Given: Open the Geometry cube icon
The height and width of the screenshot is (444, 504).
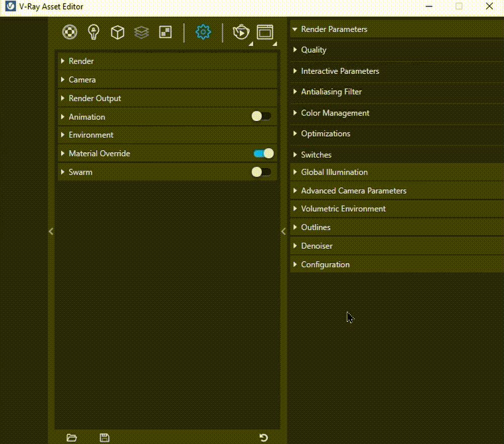Looking at the screenshot, I should click(x=117, y=32).
